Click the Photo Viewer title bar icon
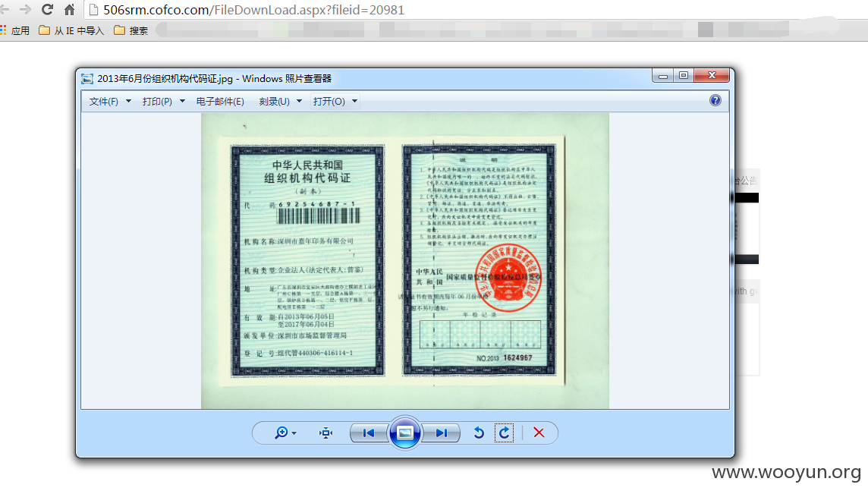The width and height of the screenshot is (868, 494). [87, 79]
